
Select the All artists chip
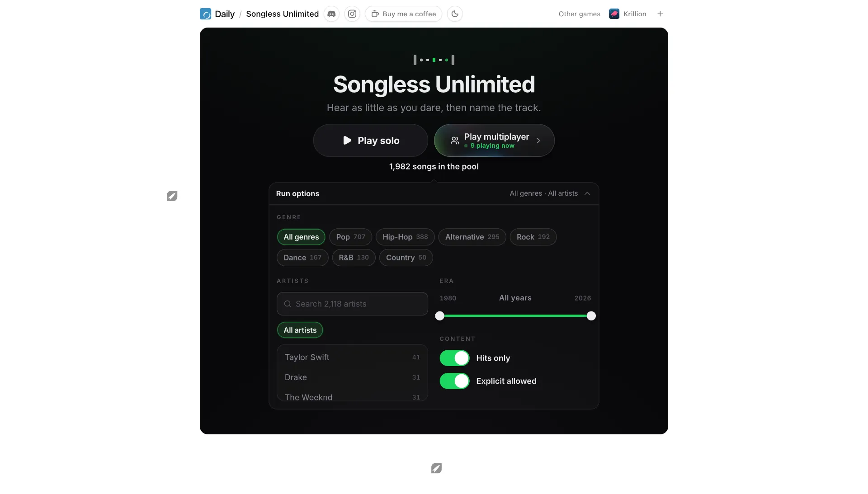[x=300, y=330]
